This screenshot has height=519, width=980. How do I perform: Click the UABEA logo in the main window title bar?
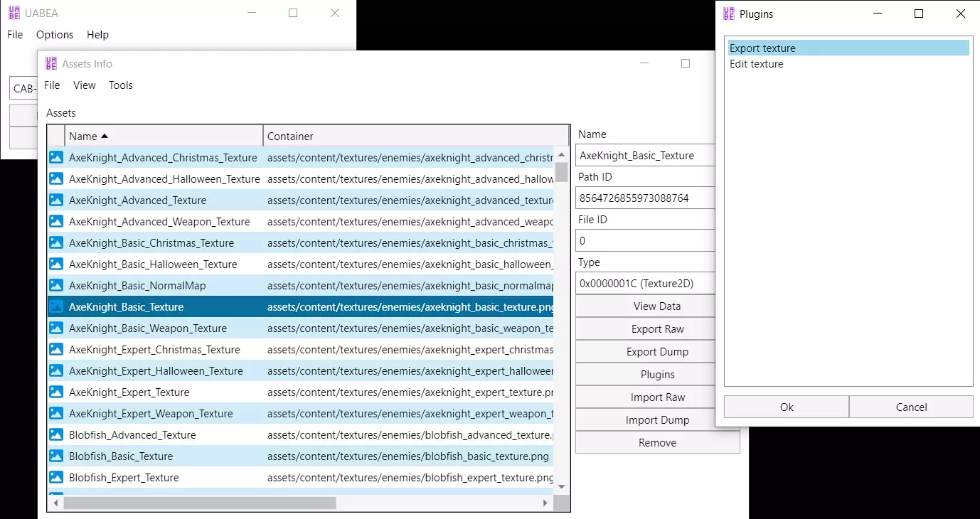14,13
